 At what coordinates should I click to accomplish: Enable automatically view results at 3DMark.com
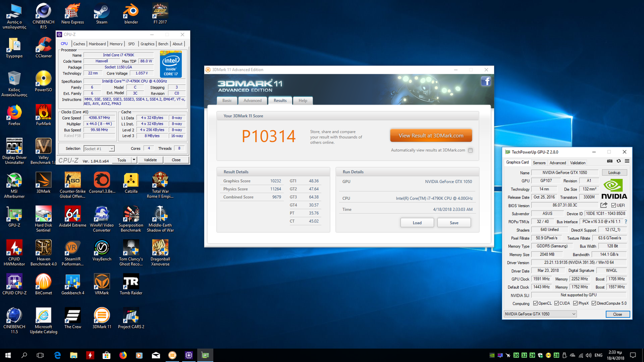click(x=470, y=150)
